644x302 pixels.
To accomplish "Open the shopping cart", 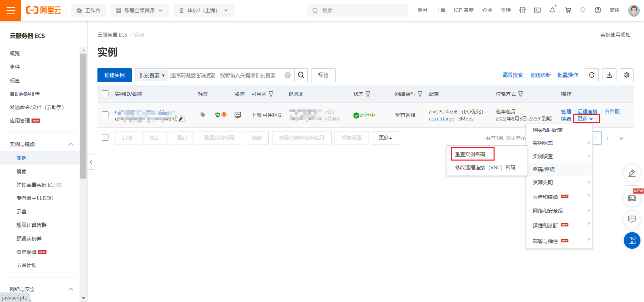I will 569,10.
